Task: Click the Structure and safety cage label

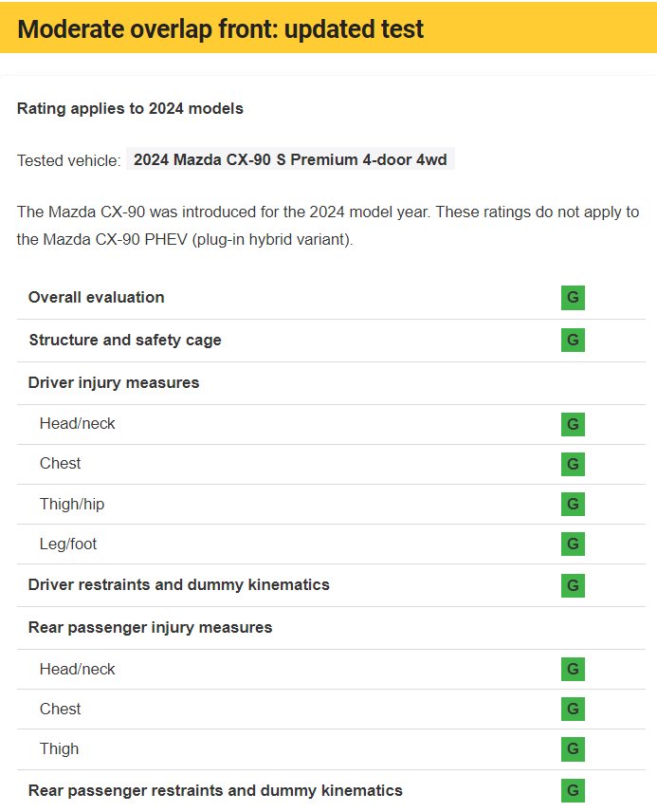Action: [125, 340]
